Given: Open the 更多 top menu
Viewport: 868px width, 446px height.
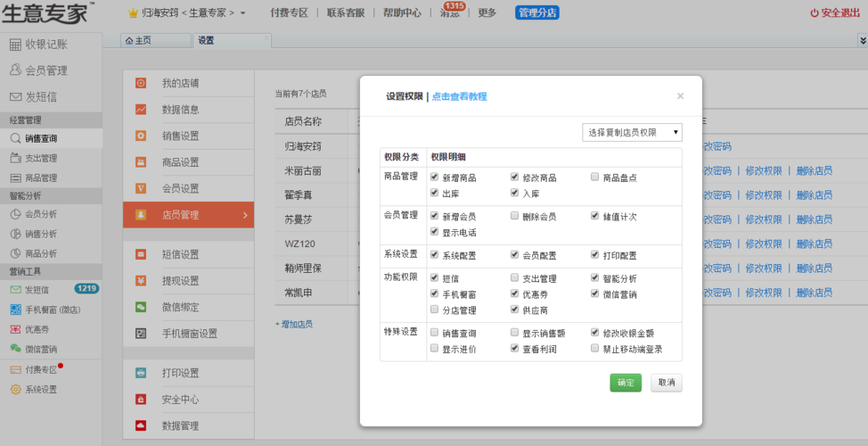Looking at the screenshot, I should pos(487,12).
